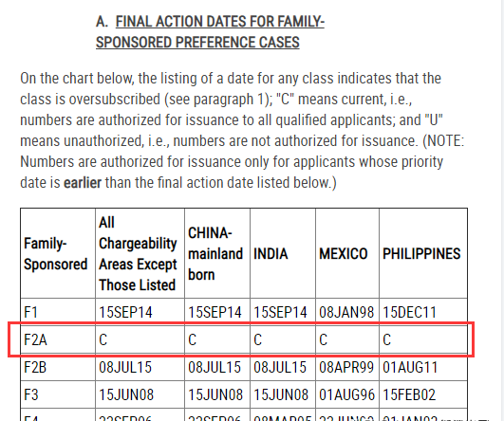Click the All Chargeability Areas header
Viewport: 504px width, 421px height.
[x=138, y=254]
